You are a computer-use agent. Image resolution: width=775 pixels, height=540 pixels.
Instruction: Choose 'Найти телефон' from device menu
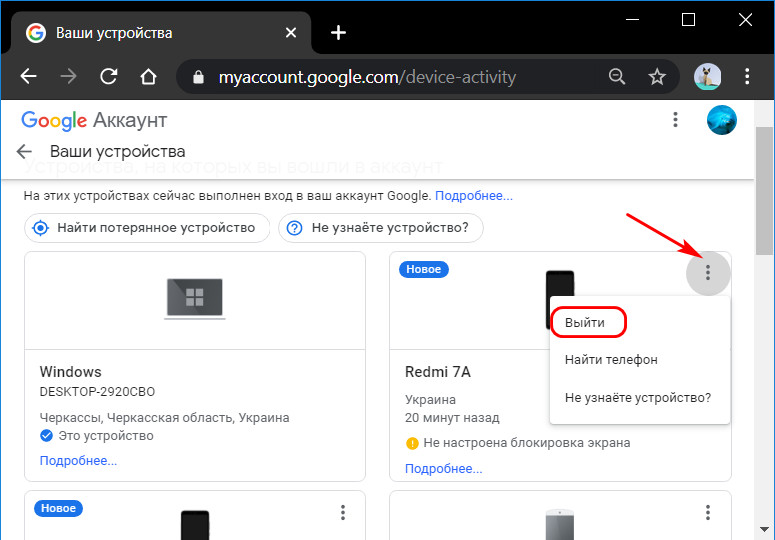pyautogui.click(x=611, y=360)
